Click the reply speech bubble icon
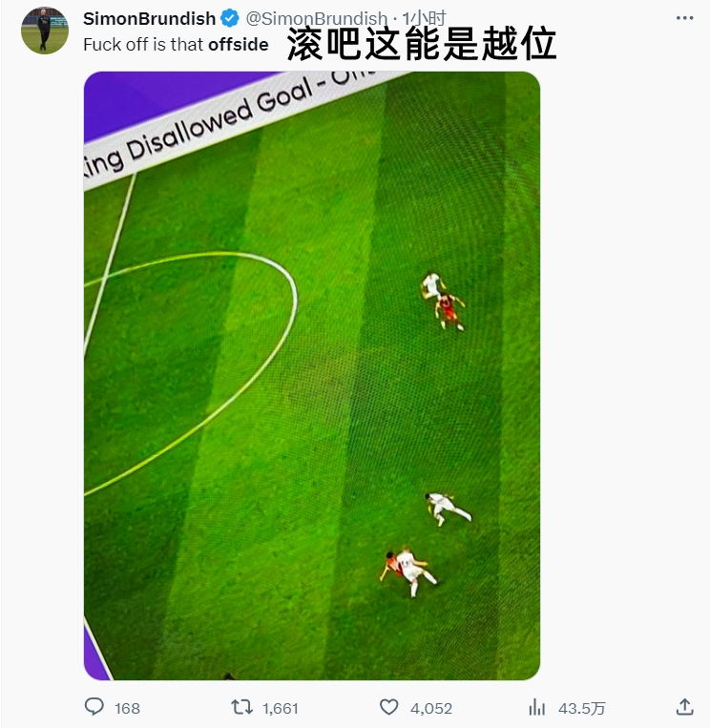The image size is (710, 728). pos(94,707)
